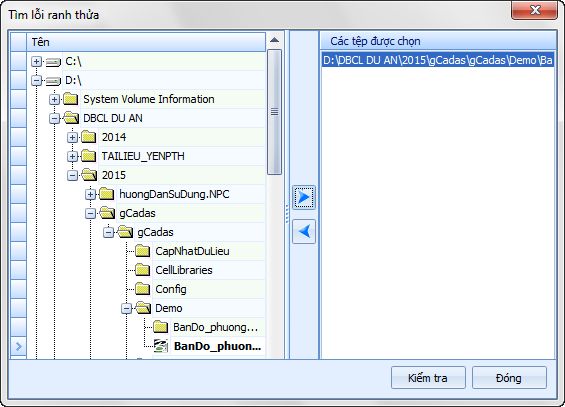The image size is (565, 407).
Task: Click the tree scrollbar up arrow
Action: pos(274,40)
